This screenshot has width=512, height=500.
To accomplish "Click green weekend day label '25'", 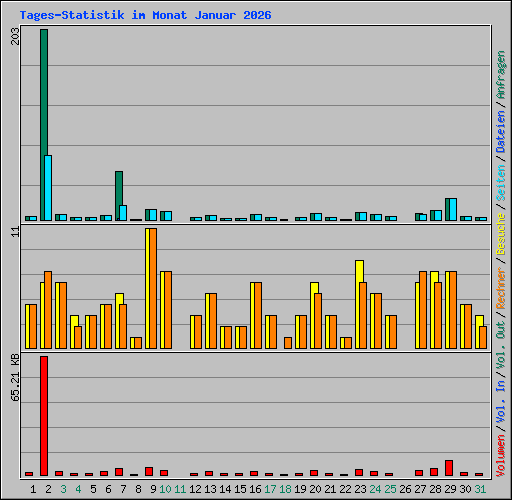I will coord(390,489).
